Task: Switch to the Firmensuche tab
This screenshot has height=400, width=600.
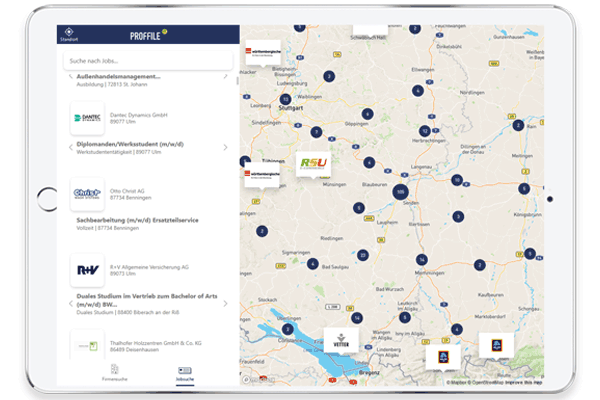Action: coord(114,373)
